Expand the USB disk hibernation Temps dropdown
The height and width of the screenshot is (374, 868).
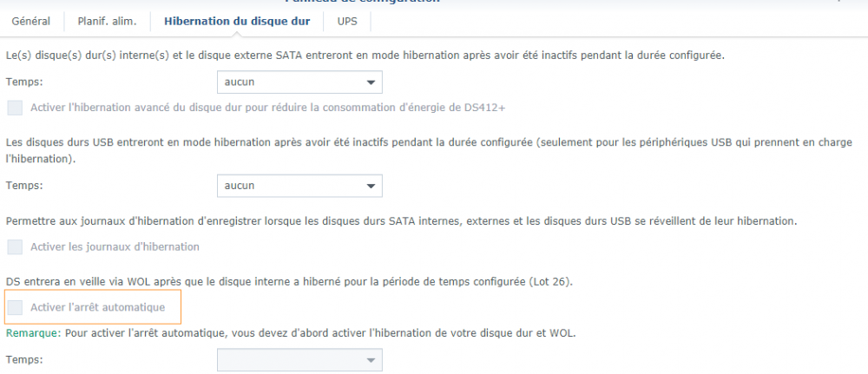point(299,186)
